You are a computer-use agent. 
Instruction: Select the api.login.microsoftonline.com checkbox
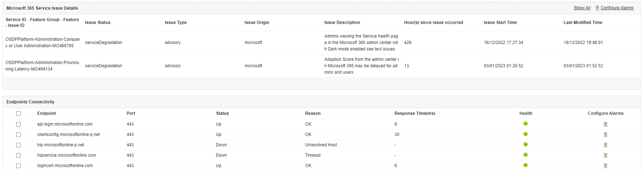tap(18, 124)
